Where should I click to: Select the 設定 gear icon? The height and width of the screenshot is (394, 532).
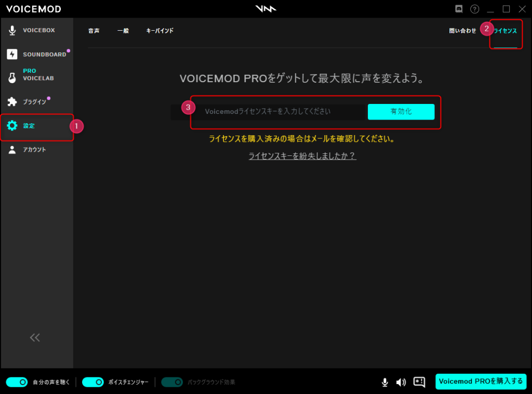12,126
